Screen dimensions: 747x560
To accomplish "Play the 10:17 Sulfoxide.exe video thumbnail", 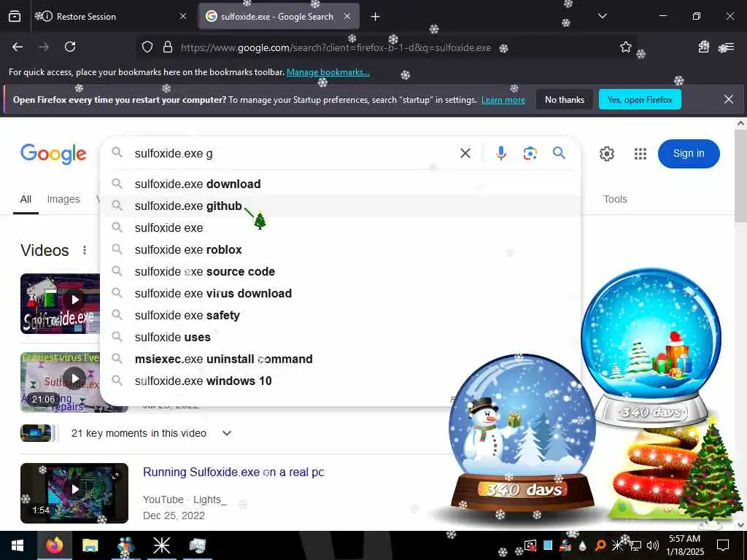I will [60, 303].
